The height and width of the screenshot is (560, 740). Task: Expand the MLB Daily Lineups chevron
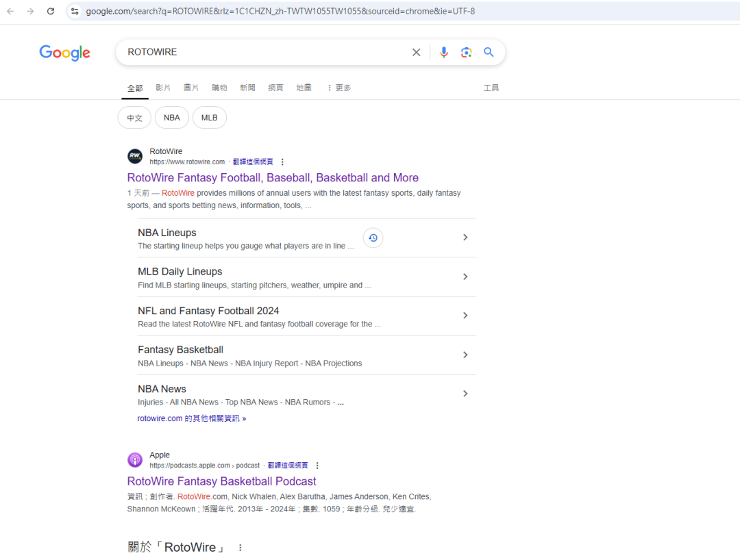[465, 277]
